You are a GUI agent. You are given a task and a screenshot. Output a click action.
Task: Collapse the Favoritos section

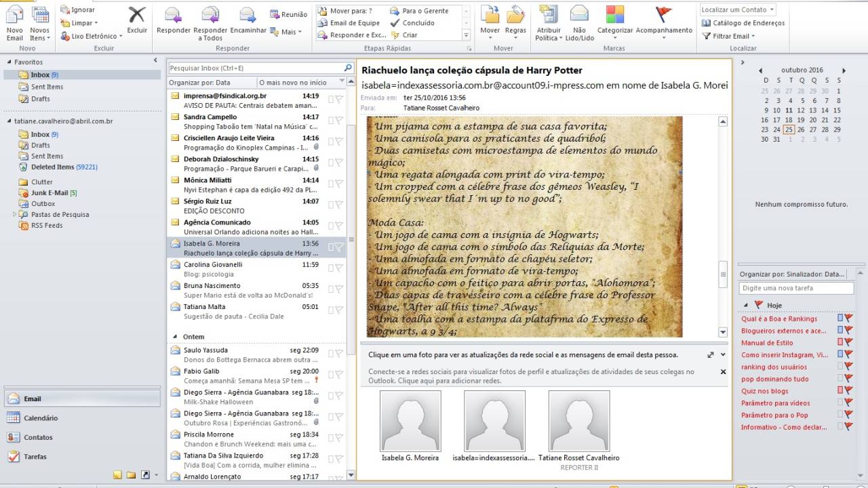pyautogui.click(x=9, y=62)
